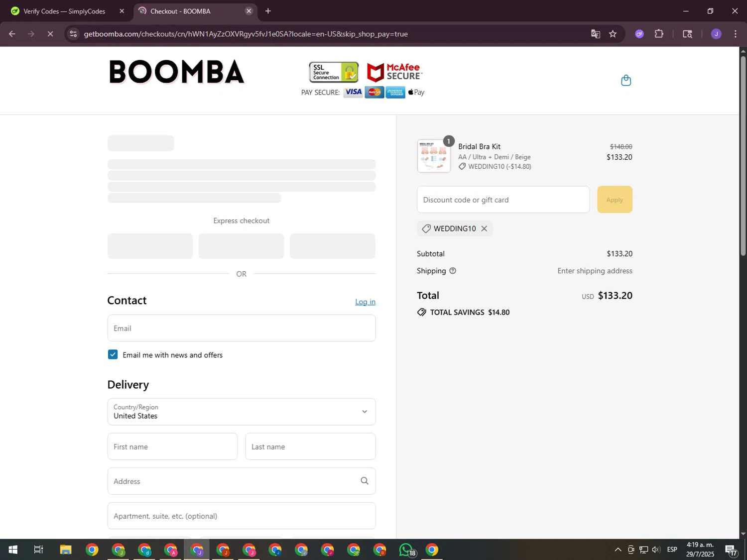Open the clock and date in taskbar
Screen dimensions: 747x560
(x=700, y=550)
